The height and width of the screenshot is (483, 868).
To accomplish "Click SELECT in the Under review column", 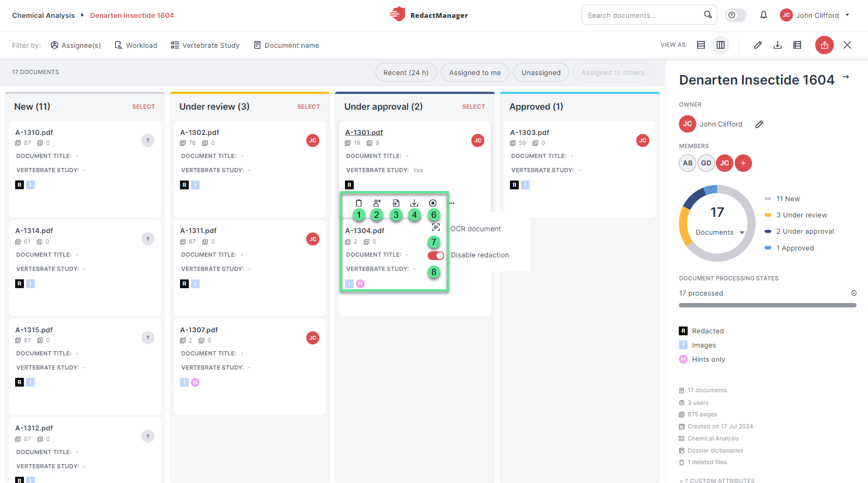I will click(308, 107).
